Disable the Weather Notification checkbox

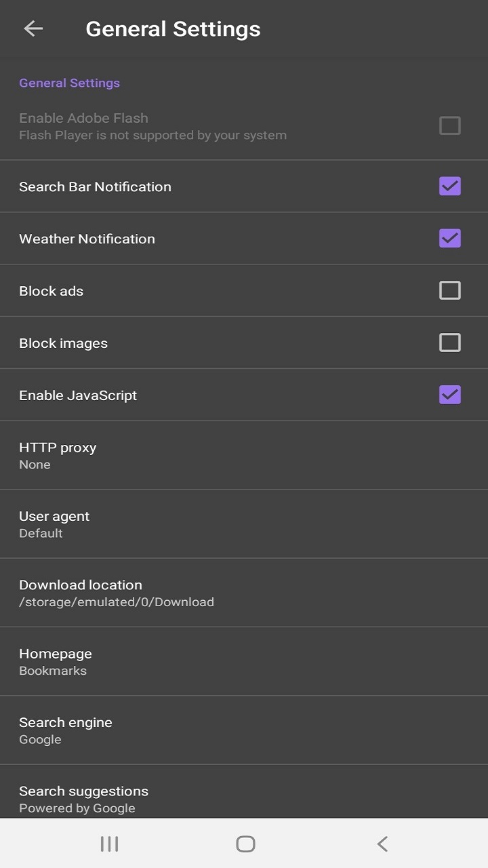pos(450,238)
